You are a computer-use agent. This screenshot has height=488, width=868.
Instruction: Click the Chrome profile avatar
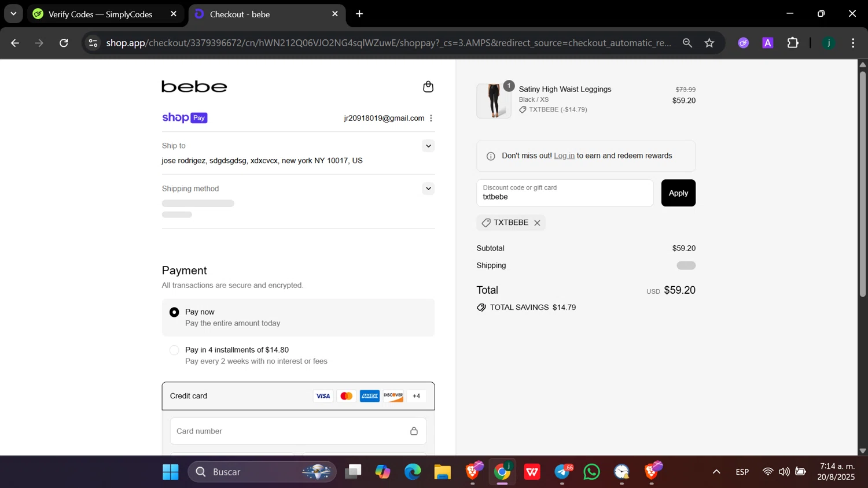point(829,43)
